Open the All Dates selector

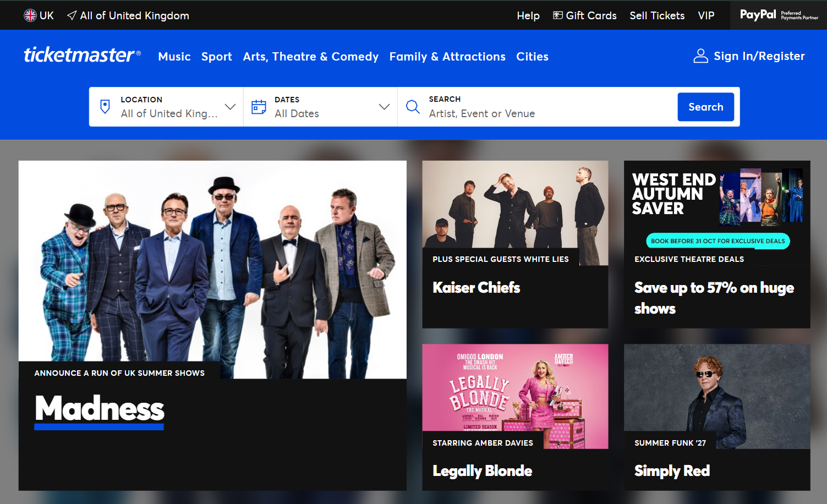320,107
